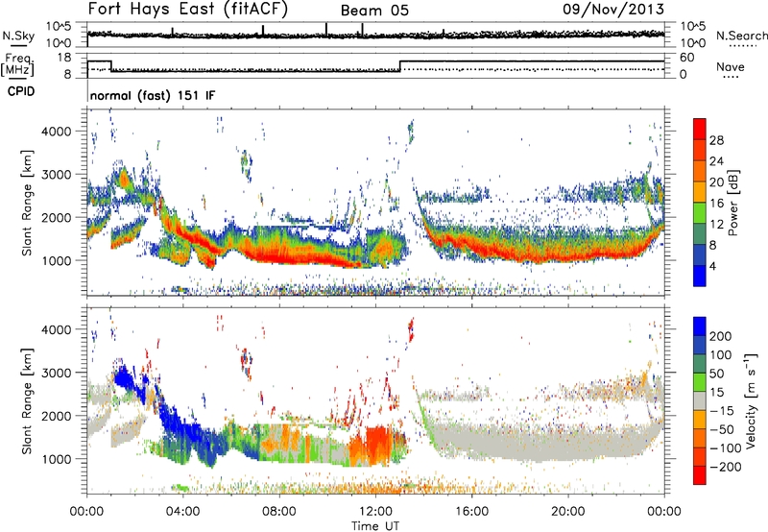
Task: Click the red-orange velocity patch near 12:00
Action: pyautogui.click(x=376, y=445)
